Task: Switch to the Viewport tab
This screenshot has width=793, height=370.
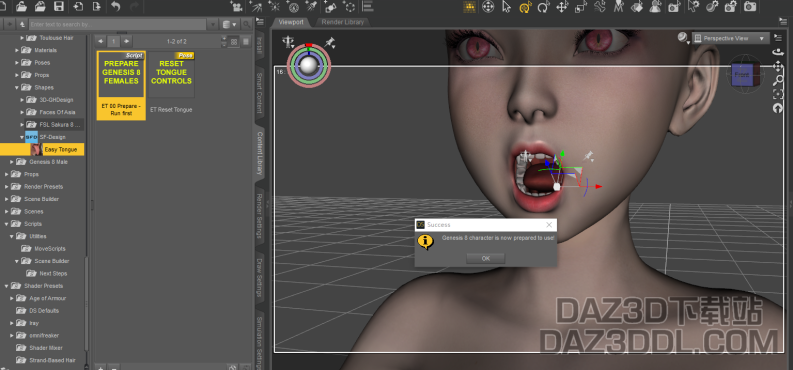Action: click(291, 22)
